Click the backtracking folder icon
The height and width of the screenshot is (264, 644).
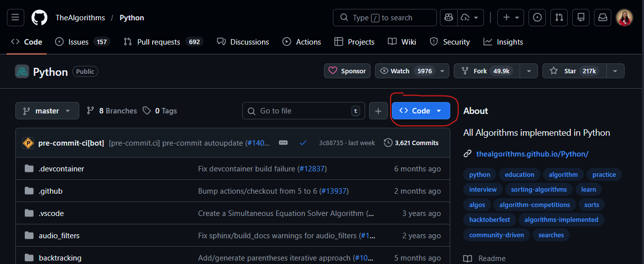point(29,258)
